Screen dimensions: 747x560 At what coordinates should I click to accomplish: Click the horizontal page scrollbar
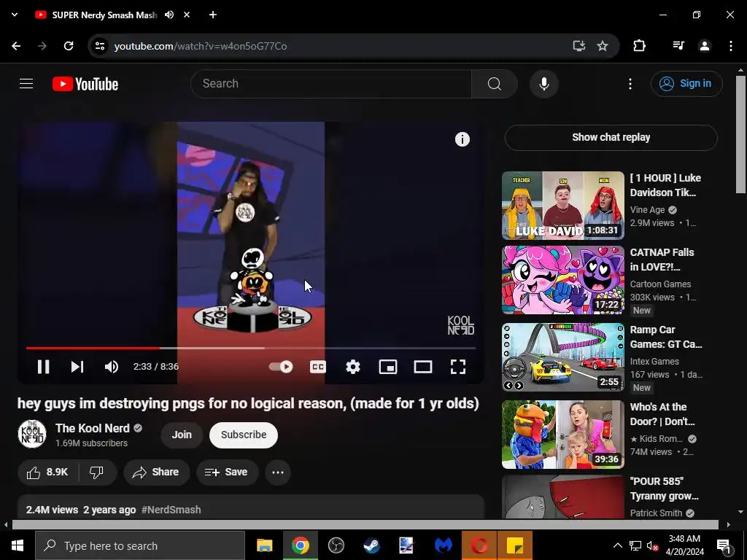click(365, 524)
